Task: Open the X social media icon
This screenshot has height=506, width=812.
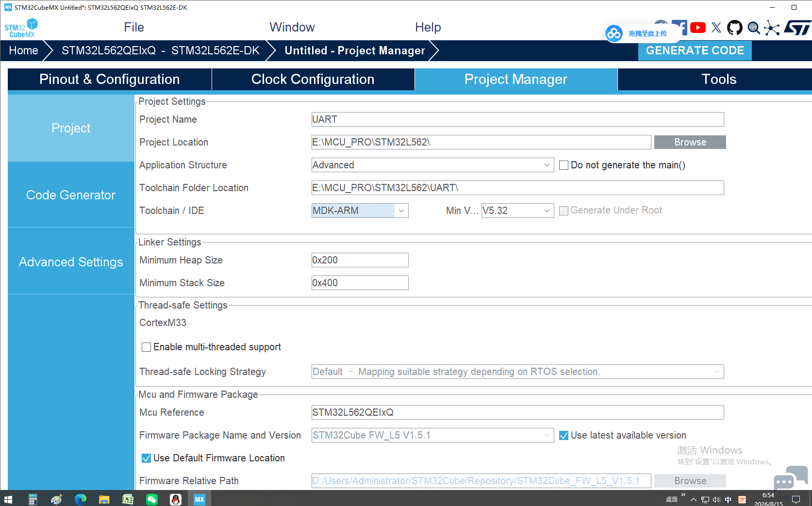Action: [x=716, y=28]
